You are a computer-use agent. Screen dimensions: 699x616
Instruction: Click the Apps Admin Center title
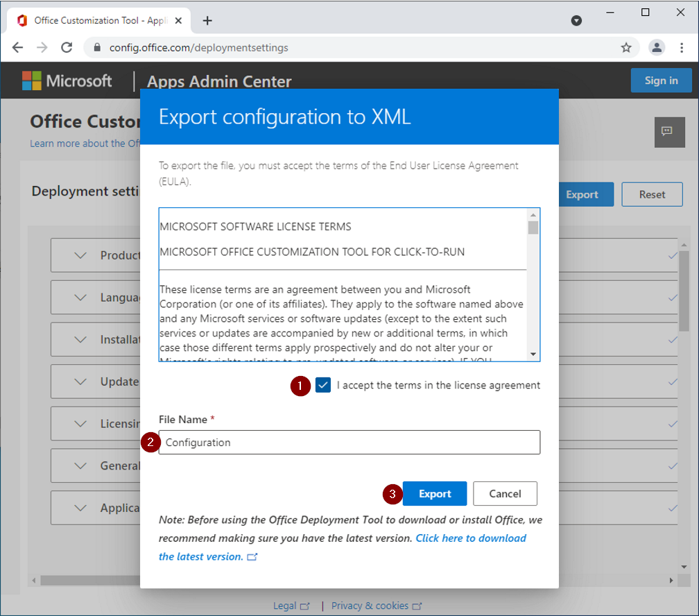[219, 81]
